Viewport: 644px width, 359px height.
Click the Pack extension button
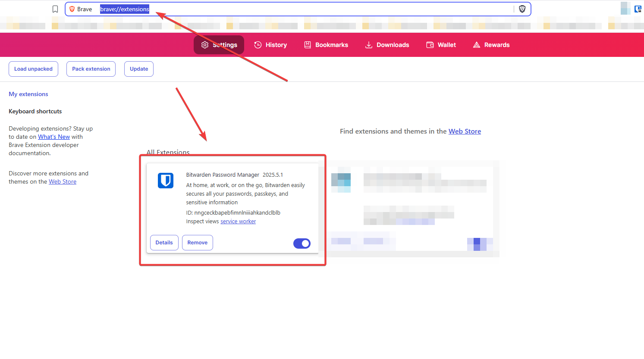tap(91, 69)
